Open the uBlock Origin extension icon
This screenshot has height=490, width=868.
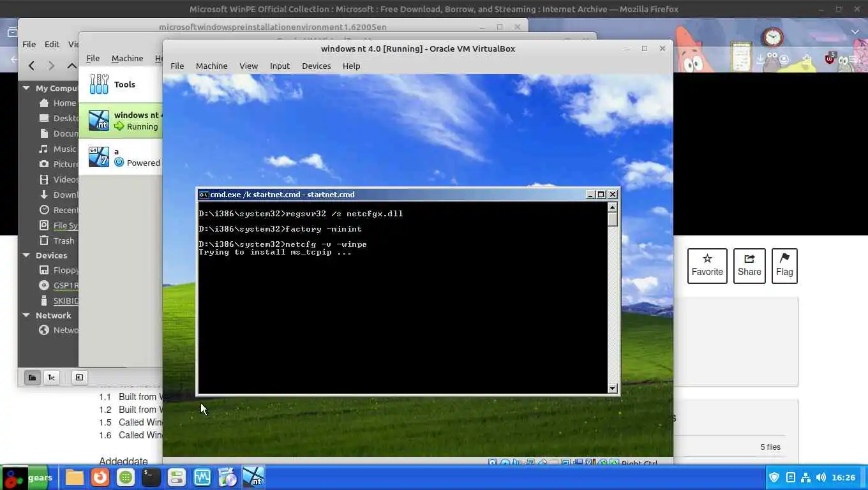829,59
